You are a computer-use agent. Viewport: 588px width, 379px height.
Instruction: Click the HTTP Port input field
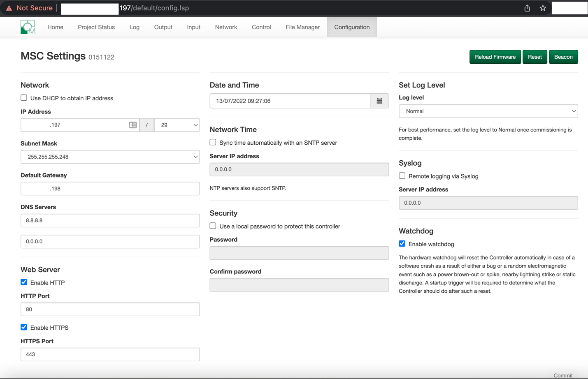pyautogui.click(x=110, y=309)
